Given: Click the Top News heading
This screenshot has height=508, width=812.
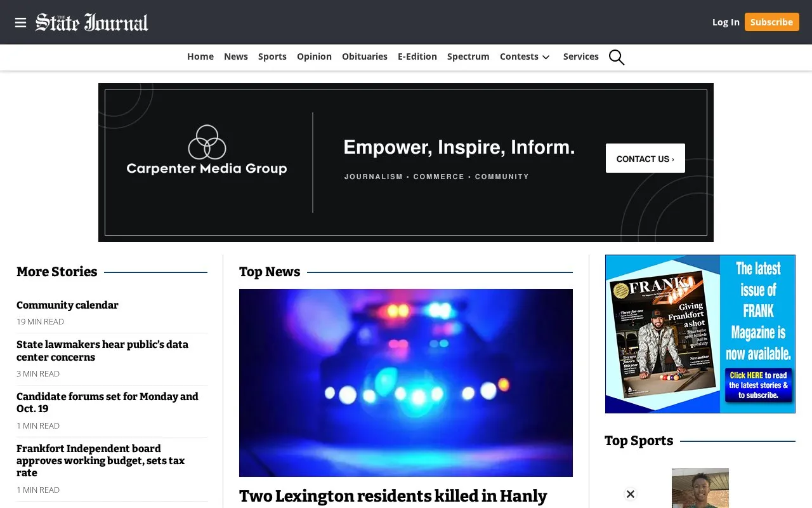Looking at the screenshot, I should coord(270,272).
